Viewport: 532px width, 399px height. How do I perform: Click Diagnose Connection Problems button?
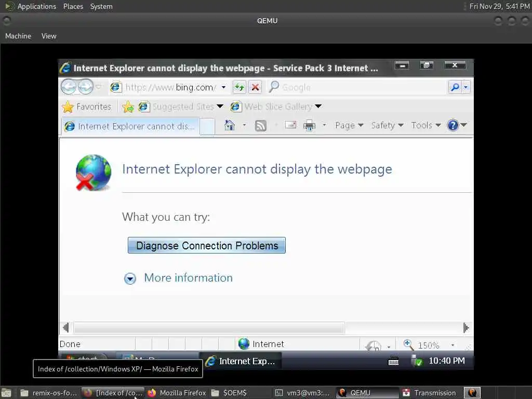pyautogui.click(x=207, y=245)
